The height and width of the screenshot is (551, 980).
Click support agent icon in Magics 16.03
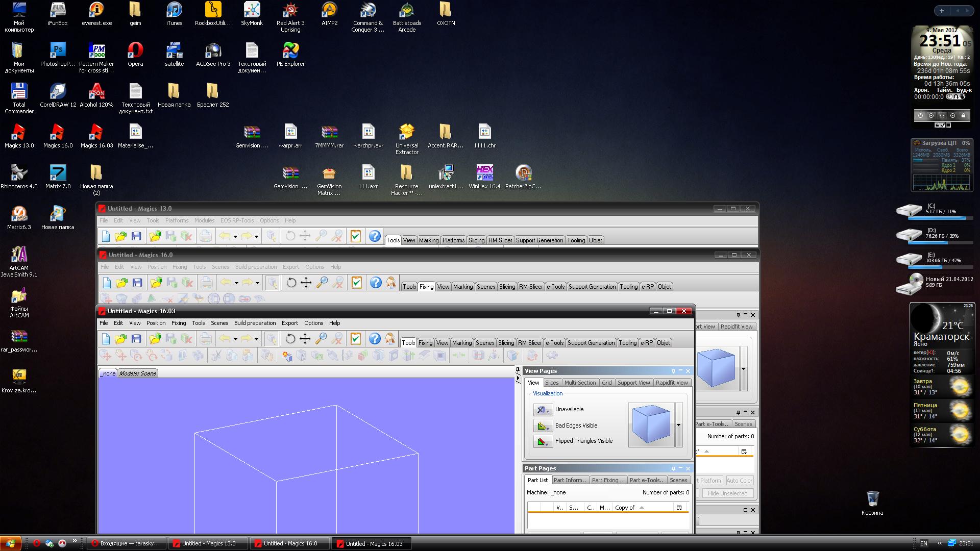(390, 339)
